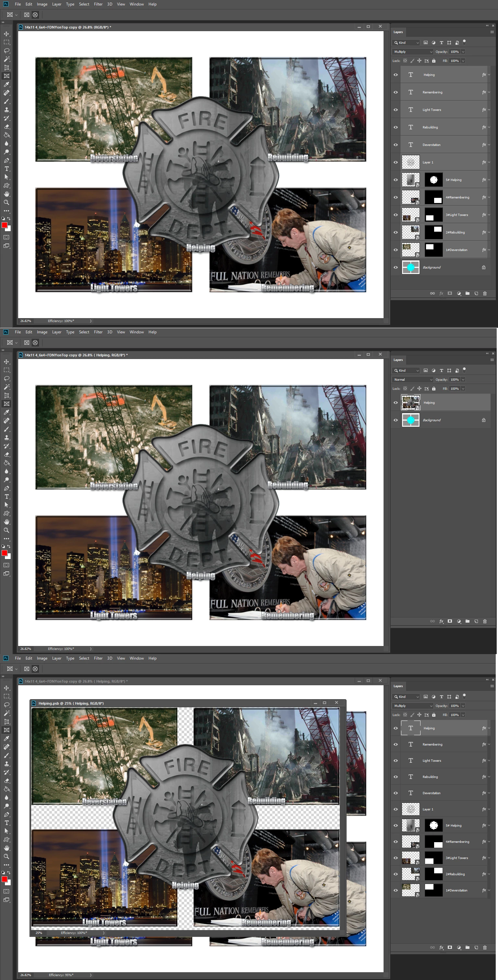The width and height of the screenshot is (498, 980).
Task: Hide the 5# Helping layer in top Layers panel
Action: coord(396,180)
